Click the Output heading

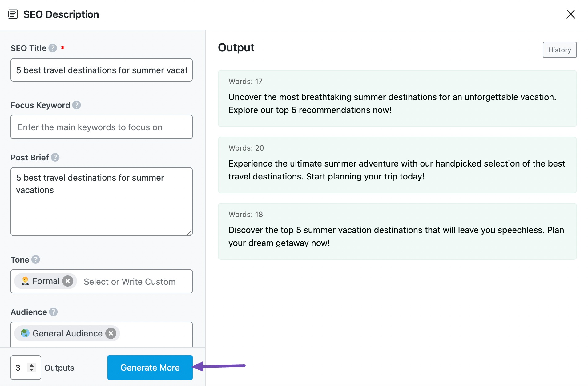point(236,48)
